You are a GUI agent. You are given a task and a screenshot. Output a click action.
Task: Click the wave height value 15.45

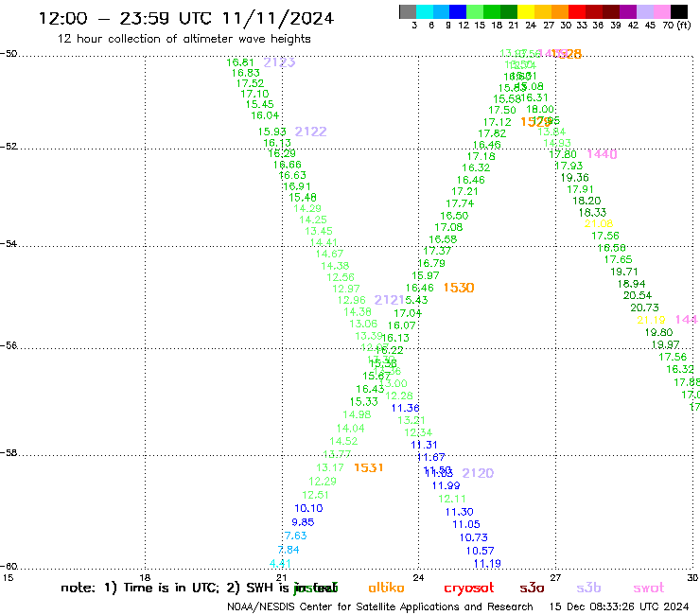click(x=260, y=104)
